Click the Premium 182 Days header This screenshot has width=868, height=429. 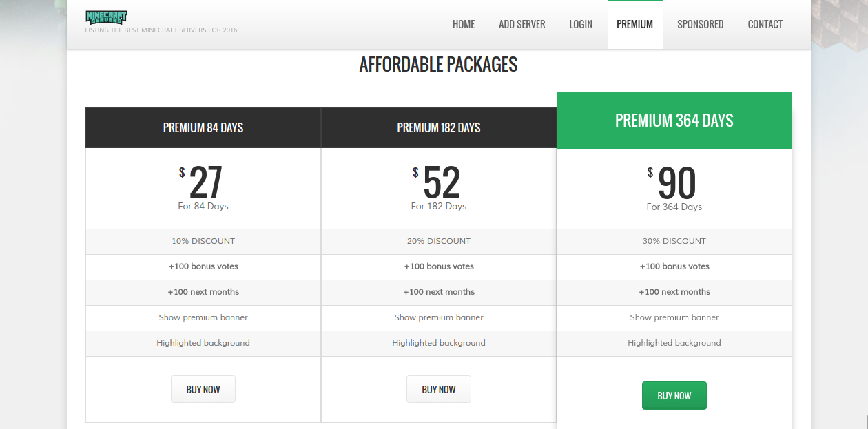pos(439,127)
